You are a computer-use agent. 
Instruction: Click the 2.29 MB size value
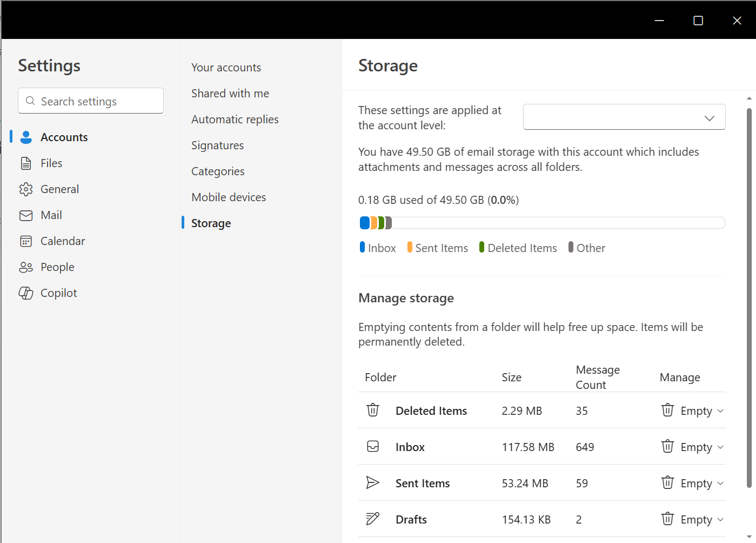pyautogui.click(x=521, y=411)
